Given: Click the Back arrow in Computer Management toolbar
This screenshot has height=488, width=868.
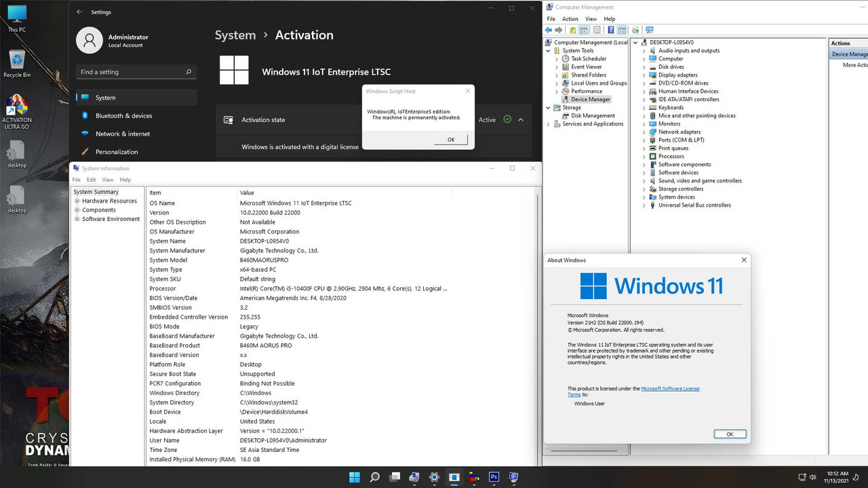Looking at the screenshot, I should (x=549, y=30).
